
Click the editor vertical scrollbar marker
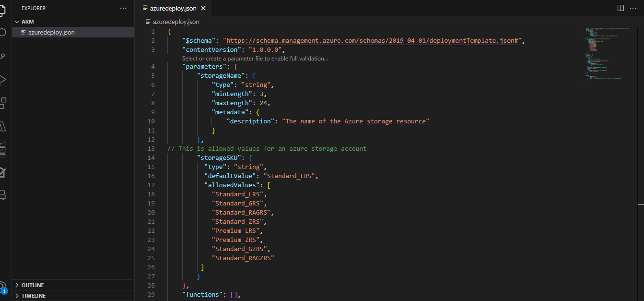(x=641, y=205)
